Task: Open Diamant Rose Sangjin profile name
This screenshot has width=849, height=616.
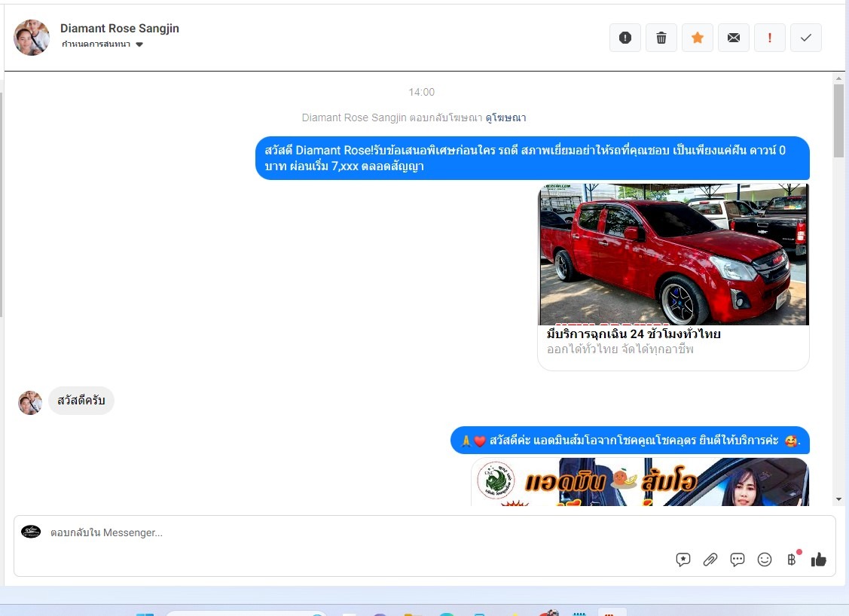Action: coord(119,29)
